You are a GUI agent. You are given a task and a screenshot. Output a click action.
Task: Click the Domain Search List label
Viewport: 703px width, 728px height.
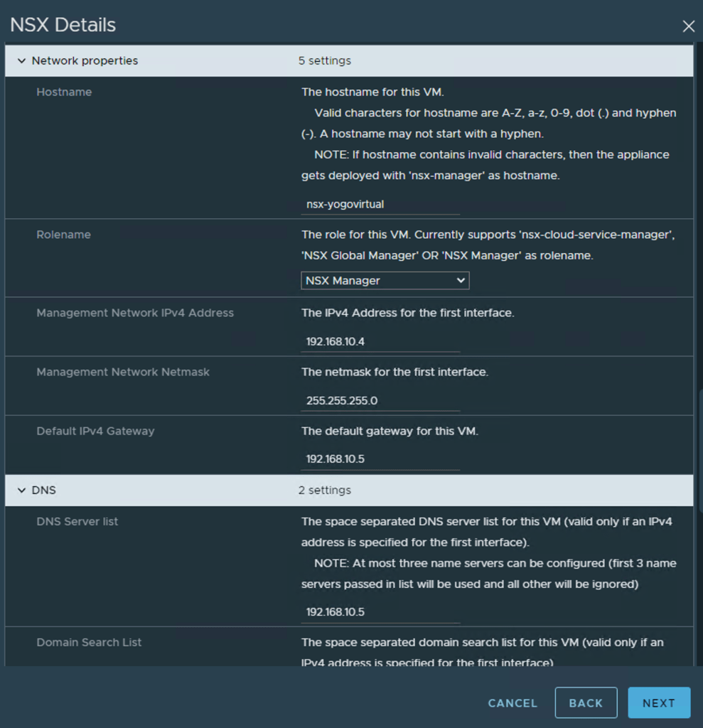(x=89, y=643)
